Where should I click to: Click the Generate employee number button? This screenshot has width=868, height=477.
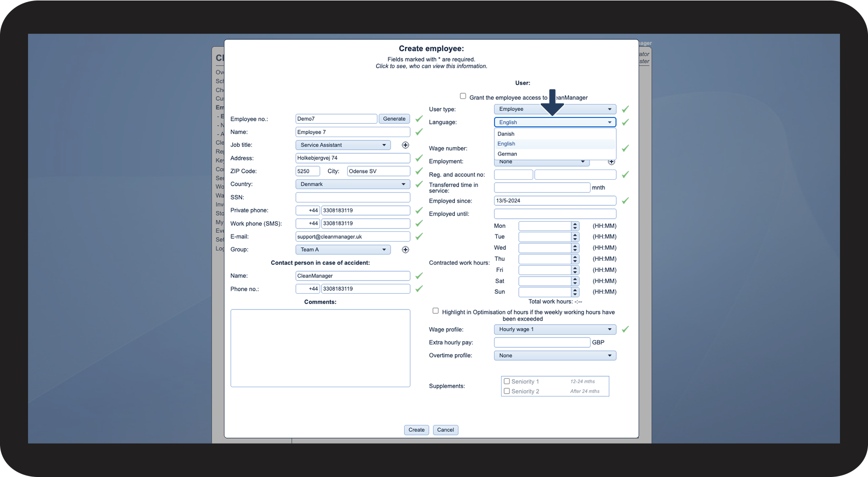pyautogui.click(x=394, y=119)
